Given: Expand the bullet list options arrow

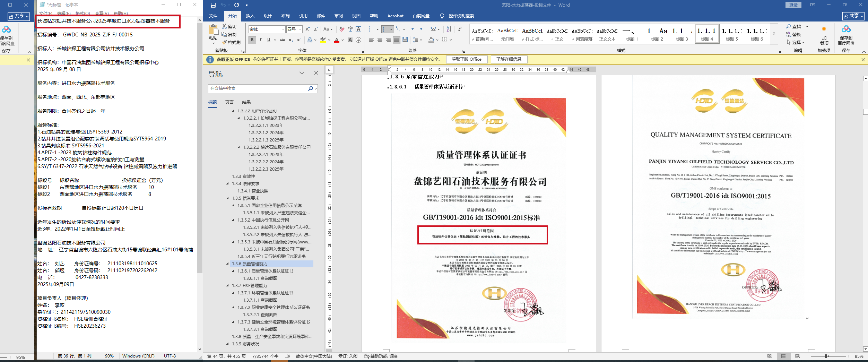Looking at the screenshot, I should point(377,29).
